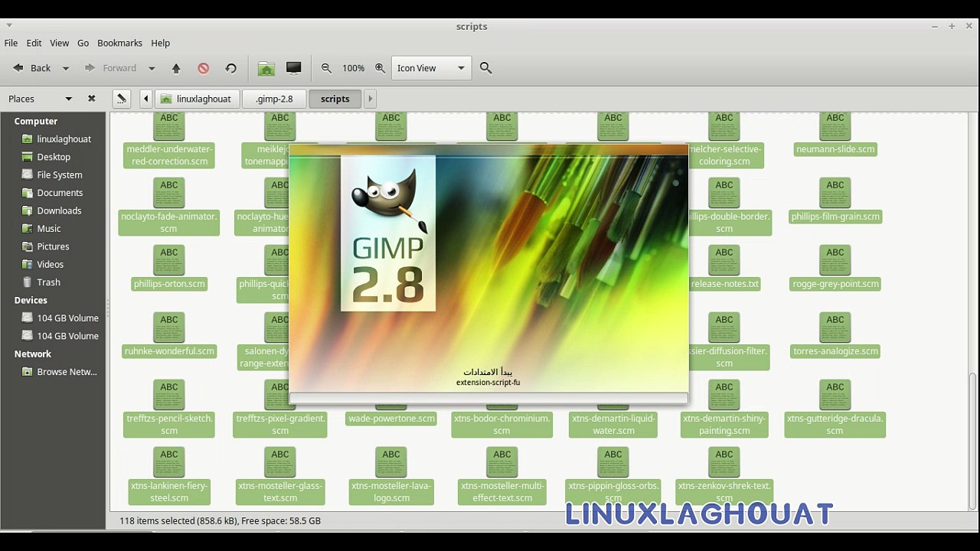Click the GIMP splash loading progress bar

[488, 398]
